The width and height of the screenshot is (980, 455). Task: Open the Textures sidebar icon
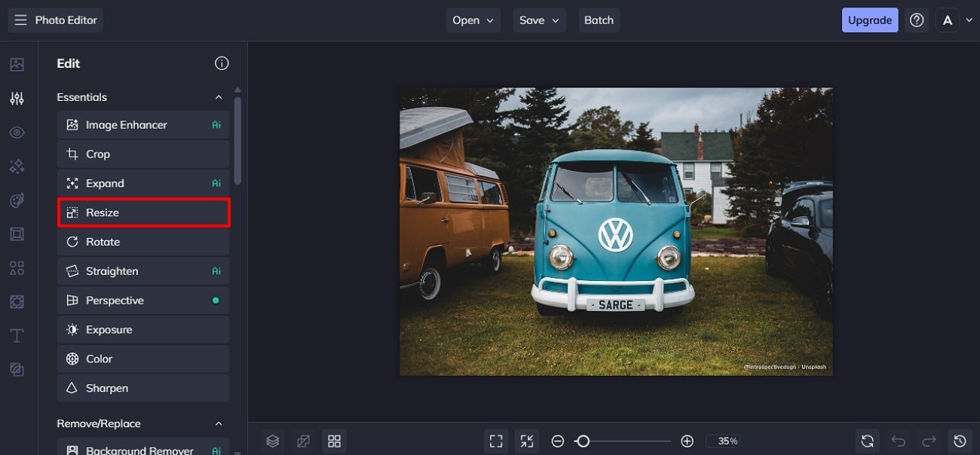point(17,302)
